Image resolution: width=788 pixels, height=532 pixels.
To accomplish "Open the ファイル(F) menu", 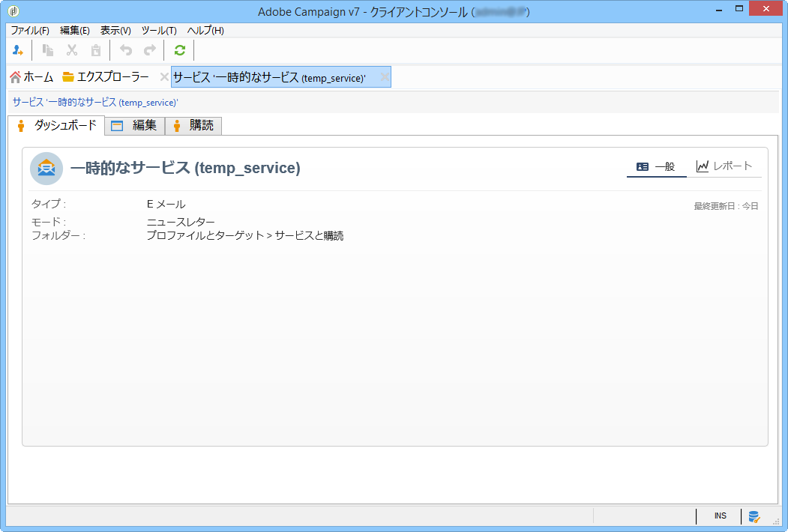I will point(30,31).
